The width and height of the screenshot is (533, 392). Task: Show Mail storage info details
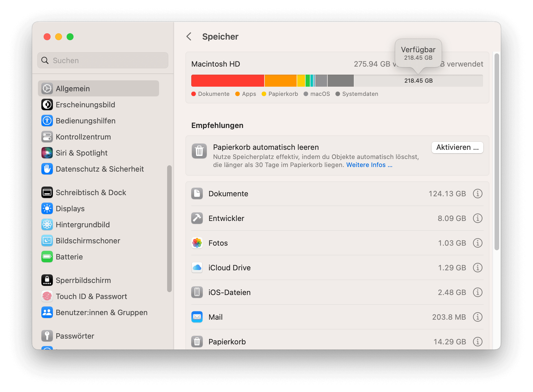pyautogui.click(x=478, y=317)
